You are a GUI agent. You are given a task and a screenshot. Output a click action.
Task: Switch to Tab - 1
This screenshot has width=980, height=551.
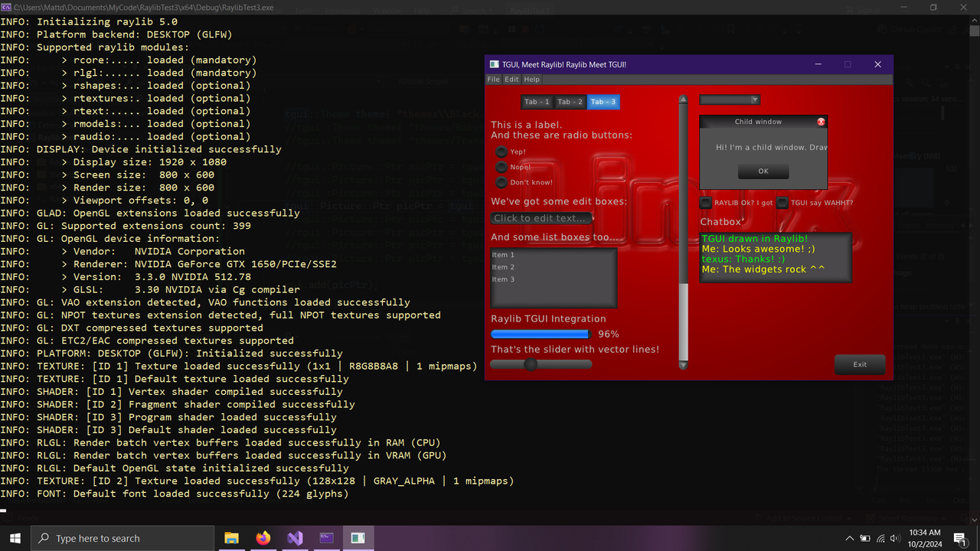click(537, 102)
